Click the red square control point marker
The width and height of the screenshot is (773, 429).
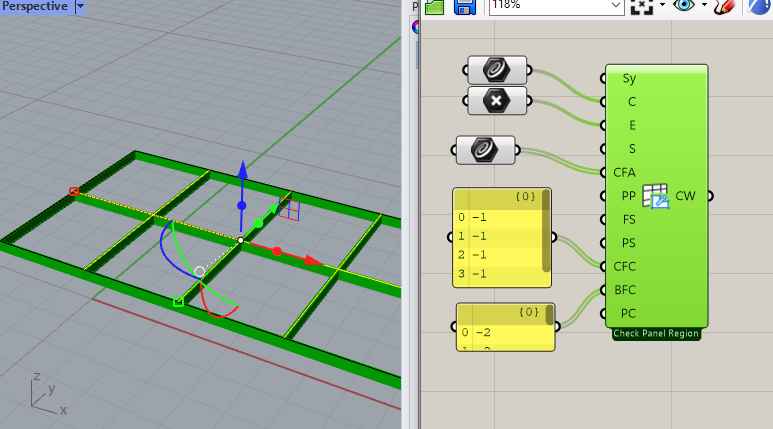pyautogui.click(x=74, y=191)
